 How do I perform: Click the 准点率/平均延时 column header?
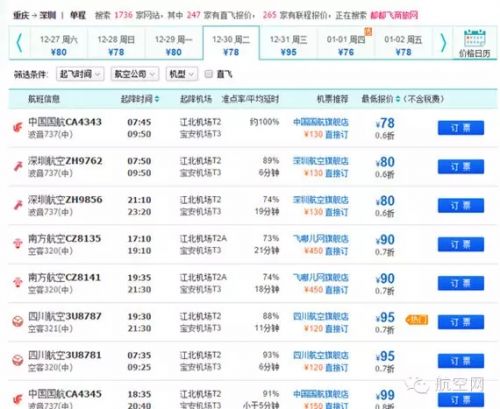point(250,99)
